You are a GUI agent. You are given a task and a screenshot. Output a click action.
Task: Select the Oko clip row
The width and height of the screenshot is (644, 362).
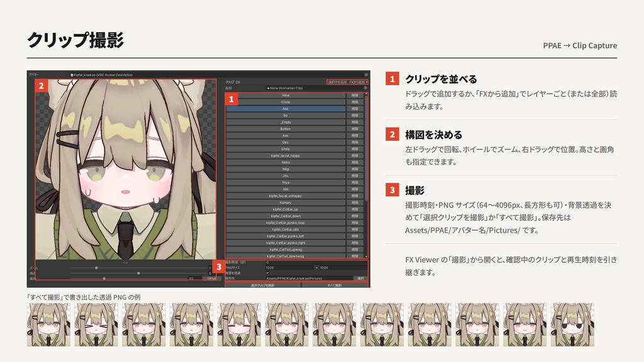(286, 142)
